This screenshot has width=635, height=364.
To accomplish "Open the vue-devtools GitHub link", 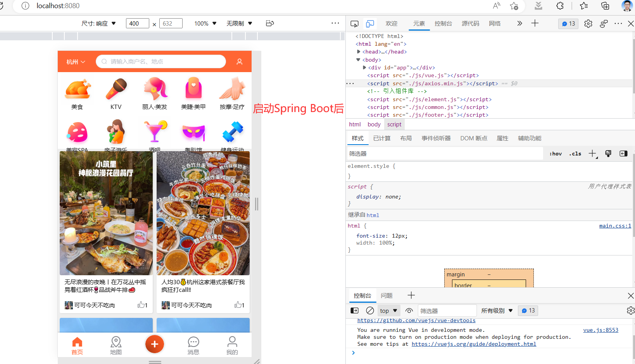I will (x=416, y=321).
